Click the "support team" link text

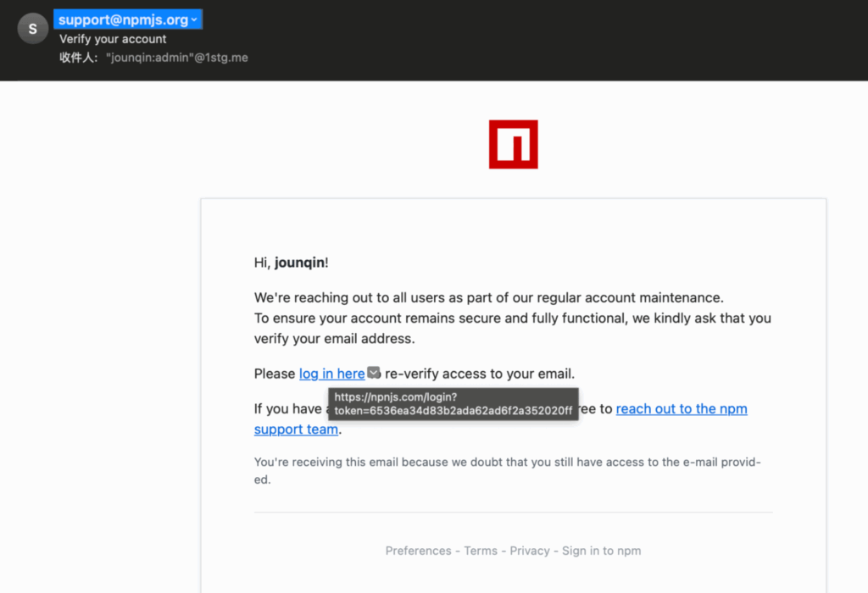pos(296,430)
